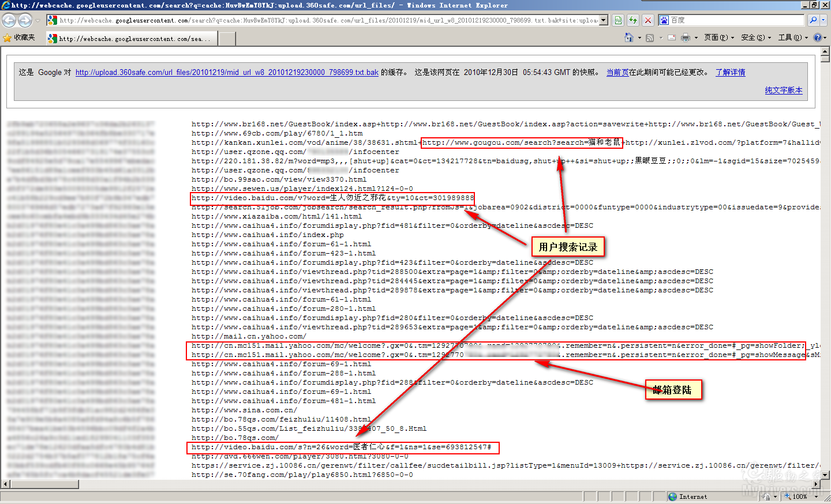Viewport: 831px width, 504px height.
Task: Click the caihua4.info forum-280-1.html line
Action: click(283, 309)
